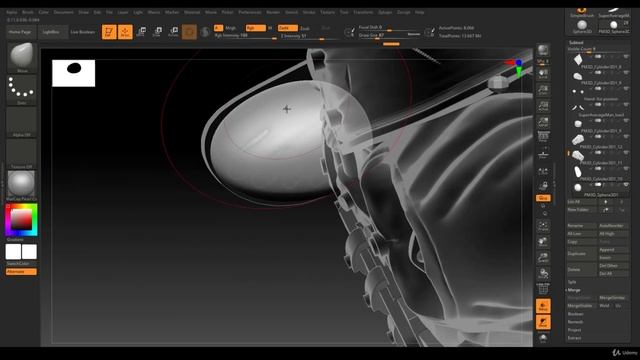Viewport: 640px width, 360px height.
Task: Click the Gizmo 3D icon
Action: 189,32
